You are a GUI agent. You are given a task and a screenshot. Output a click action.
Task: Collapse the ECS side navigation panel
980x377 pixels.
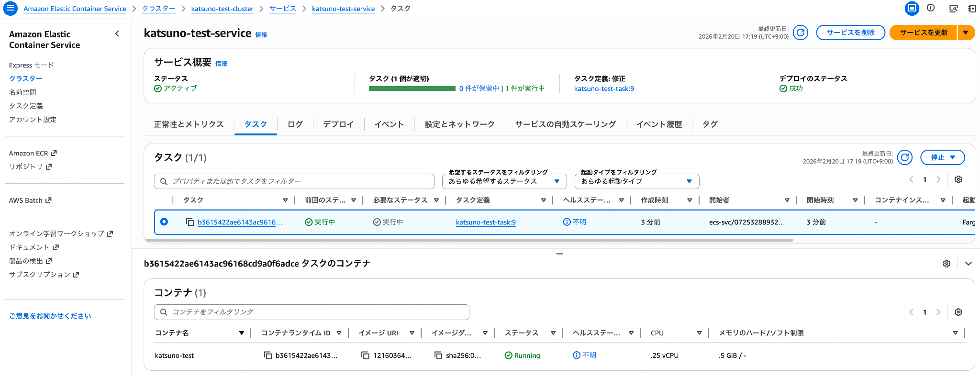pos(117,33)
